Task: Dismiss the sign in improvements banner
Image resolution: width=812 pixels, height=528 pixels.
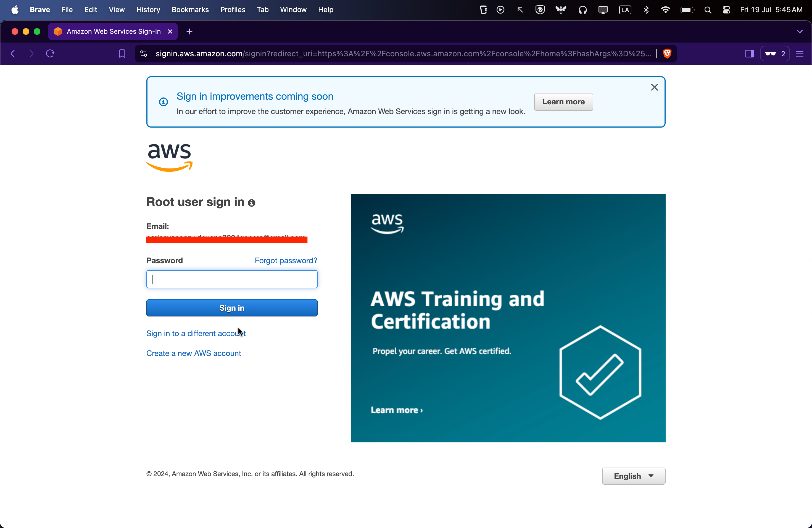Action: (654, 87)
